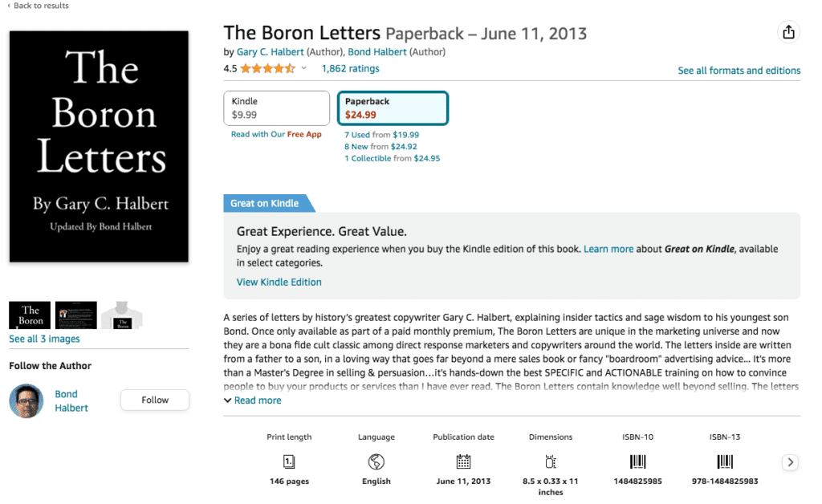Click the Dimensions icon
The height and width of the screenshot is (504, 822).
pyautogui.click(x=551, y=461)
